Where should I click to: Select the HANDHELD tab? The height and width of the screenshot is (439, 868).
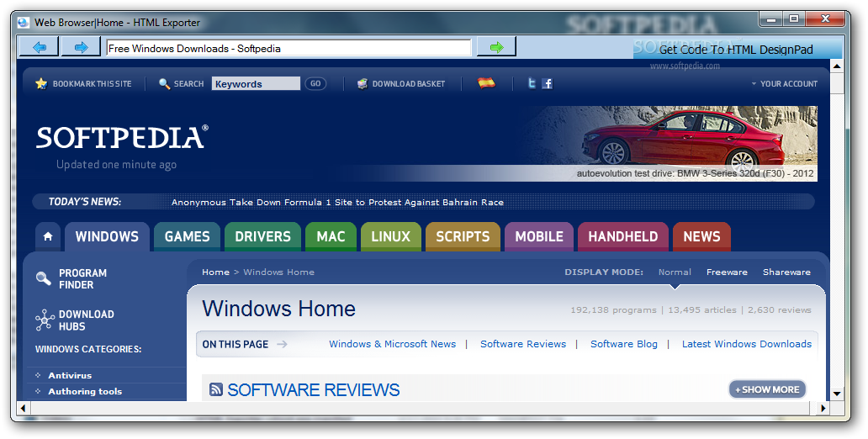pos(623,236)
